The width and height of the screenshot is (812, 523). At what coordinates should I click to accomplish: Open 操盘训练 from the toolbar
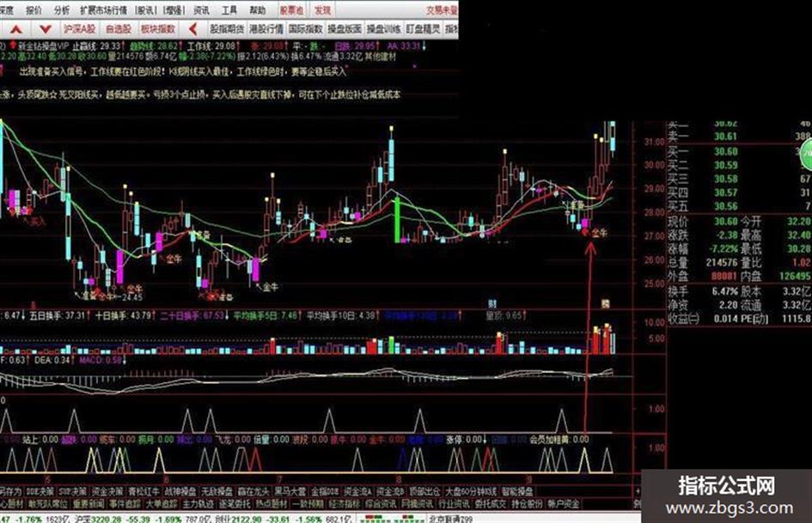384,29
